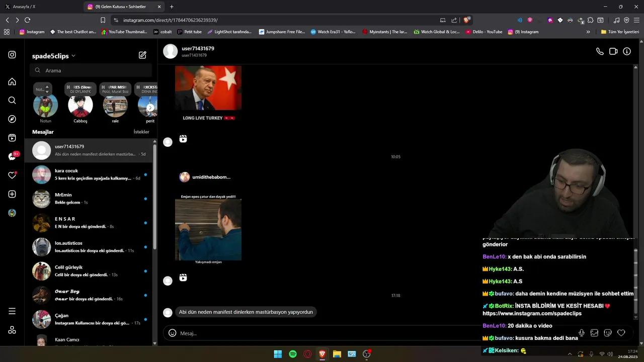
Task: Compose a new message with the pencil icon
Action: click(x=142, y=55)
